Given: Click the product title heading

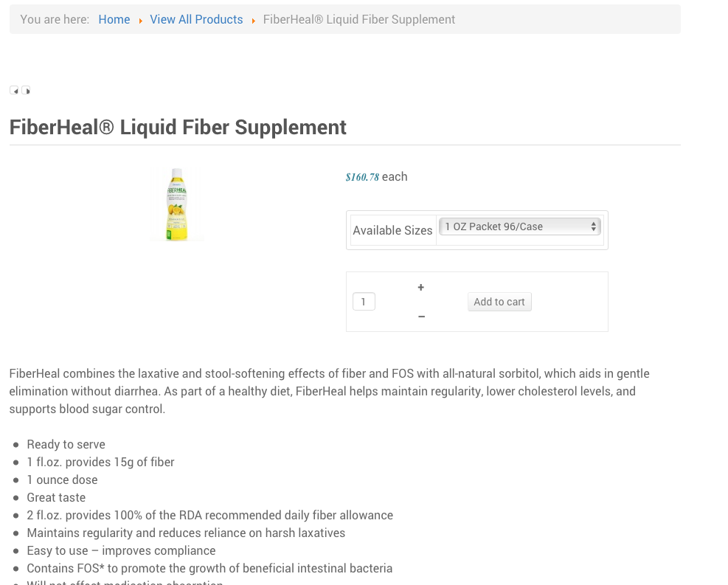Looking at the screenshot, I should point(178,127).
